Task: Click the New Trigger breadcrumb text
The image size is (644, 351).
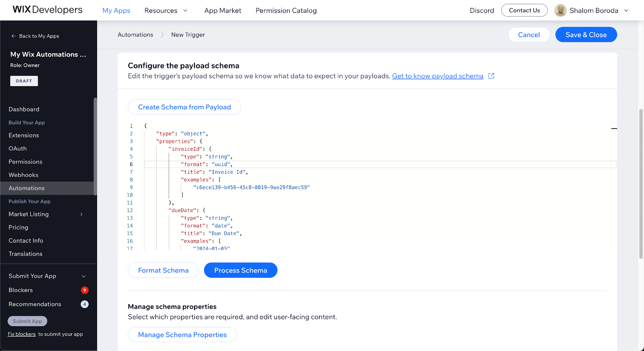Action: point(188,35)
